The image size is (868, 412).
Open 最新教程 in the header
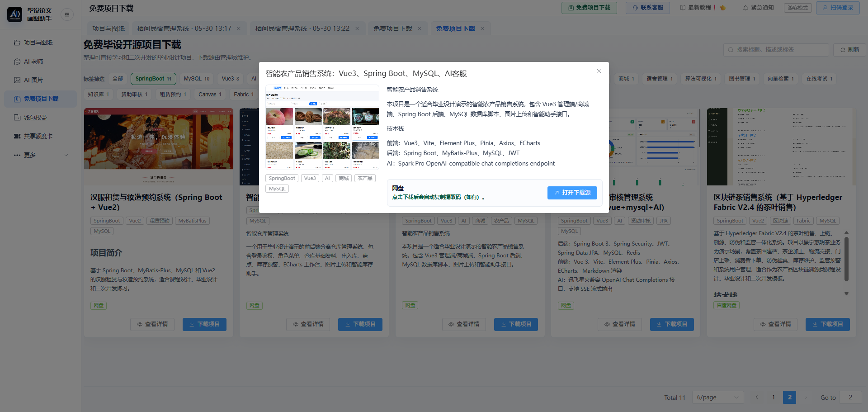click(x=703, y=8)
